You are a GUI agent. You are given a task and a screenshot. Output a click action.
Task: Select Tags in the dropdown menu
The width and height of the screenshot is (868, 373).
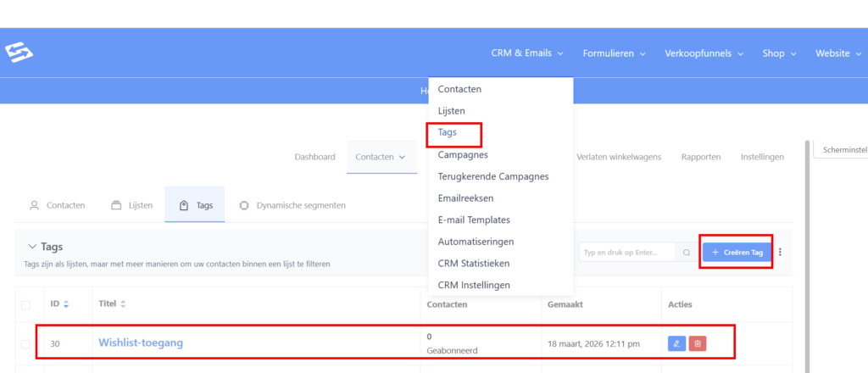pyautogui.click(x=448, y=133)
